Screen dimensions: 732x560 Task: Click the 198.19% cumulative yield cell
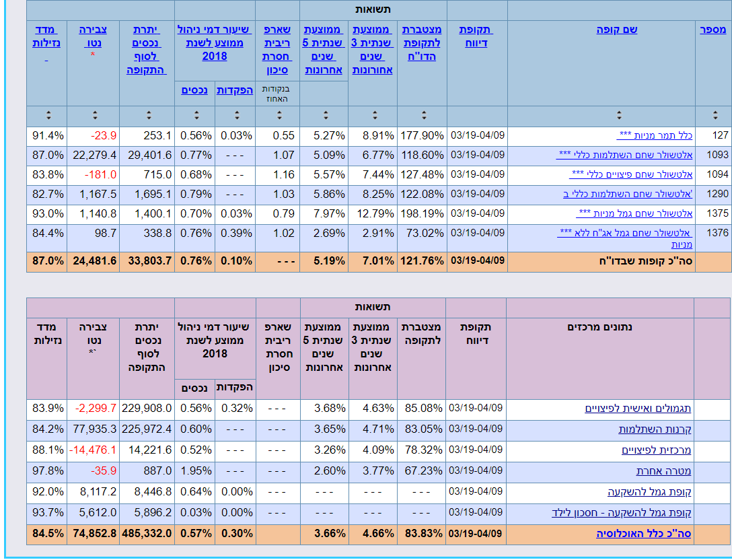(422, 214)
